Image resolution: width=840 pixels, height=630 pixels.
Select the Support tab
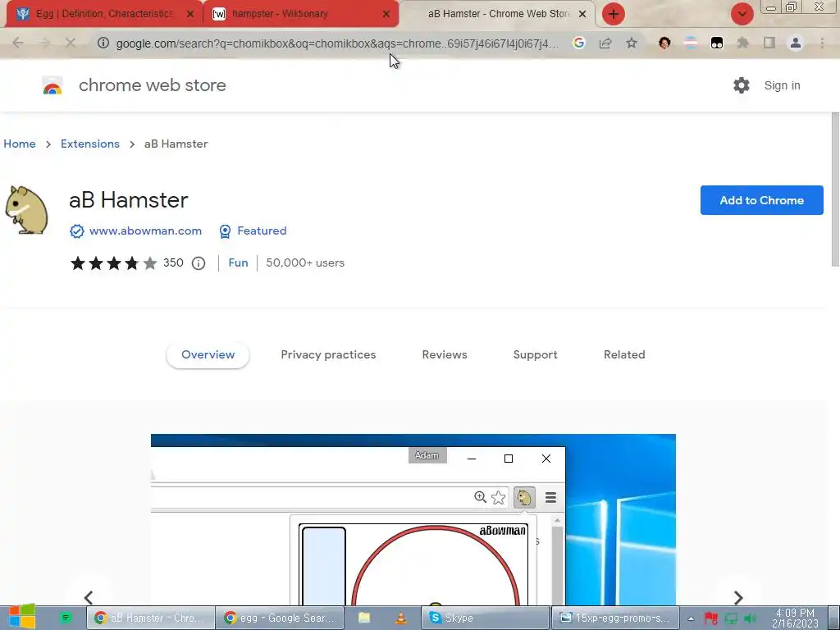point(535,354)
